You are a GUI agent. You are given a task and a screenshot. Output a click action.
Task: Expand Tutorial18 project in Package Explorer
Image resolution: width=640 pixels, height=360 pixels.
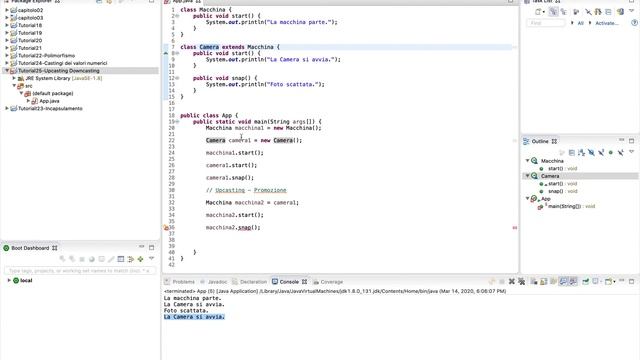(x=7, y=25)
